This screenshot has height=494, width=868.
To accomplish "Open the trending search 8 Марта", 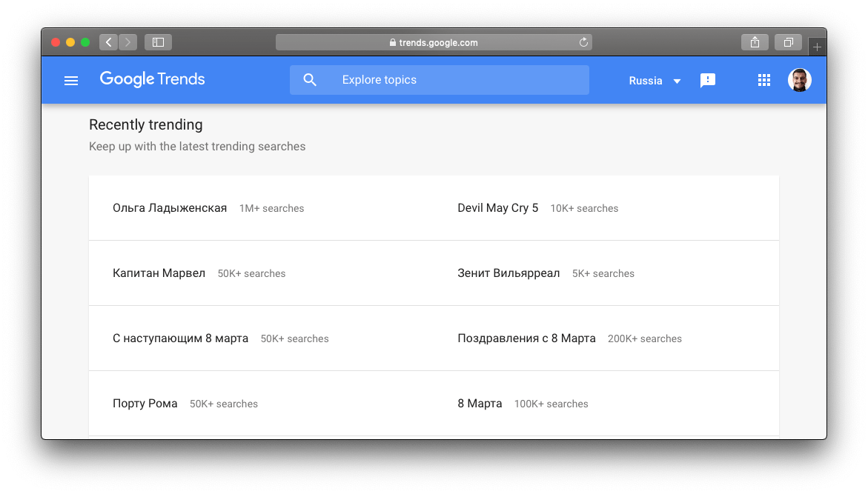I will pos(480,404).
